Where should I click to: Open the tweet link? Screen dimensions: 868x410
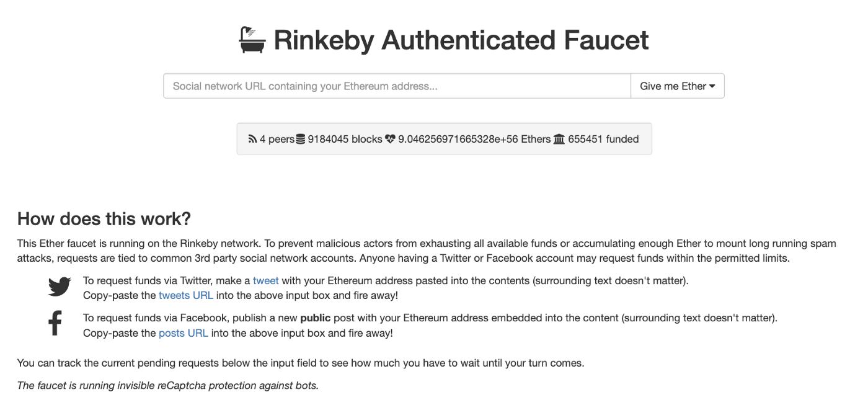pyautogui.click(x=266, y=281)
